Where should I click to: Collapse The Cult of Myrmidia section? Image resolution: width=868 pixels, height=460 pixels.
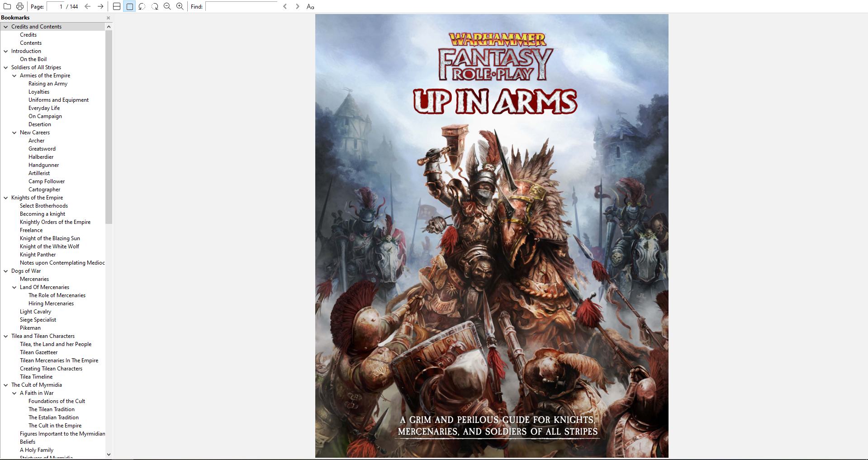6,385
